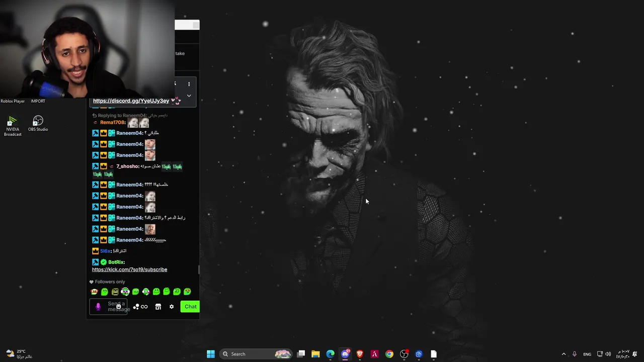The image size is (644, 362).
Task: Click the channel points dots icon
Action: (136, 307)
